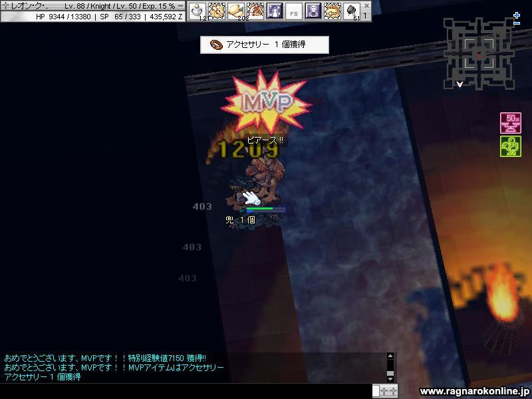Image resolution: width=532 pixels, height=399 pixels.
Task: Focus the chat message input field
Action: click(x=186, y=391)
